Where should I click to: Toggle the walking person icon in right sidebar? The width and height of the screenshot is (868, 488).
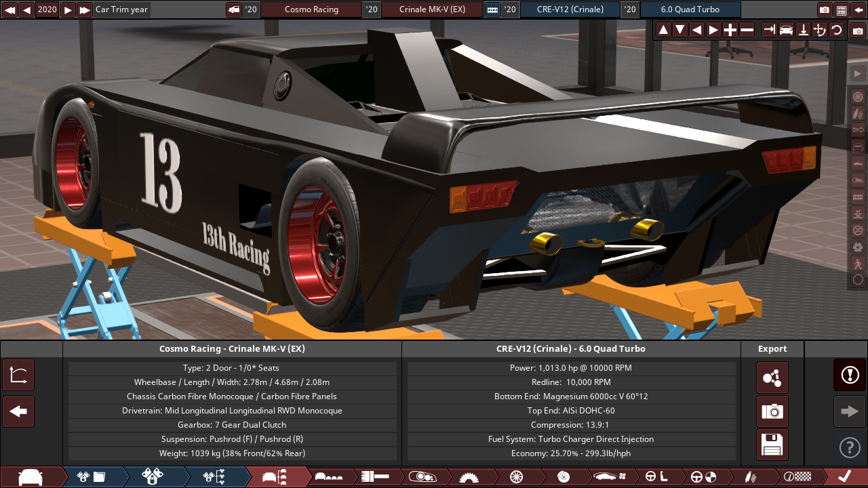858,263
